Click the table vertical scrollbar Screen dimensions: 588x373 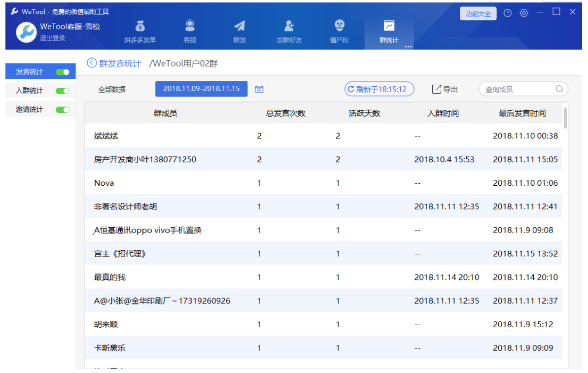coord(565,118)
